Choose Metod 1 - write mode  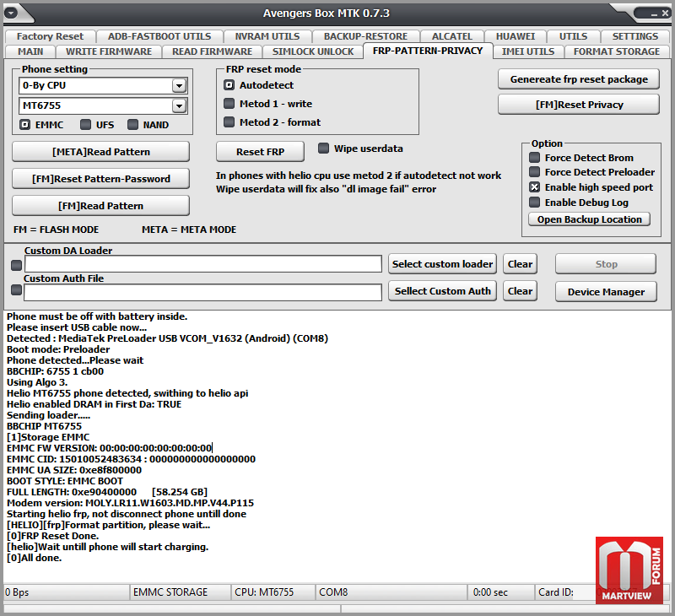click(229, 104)
